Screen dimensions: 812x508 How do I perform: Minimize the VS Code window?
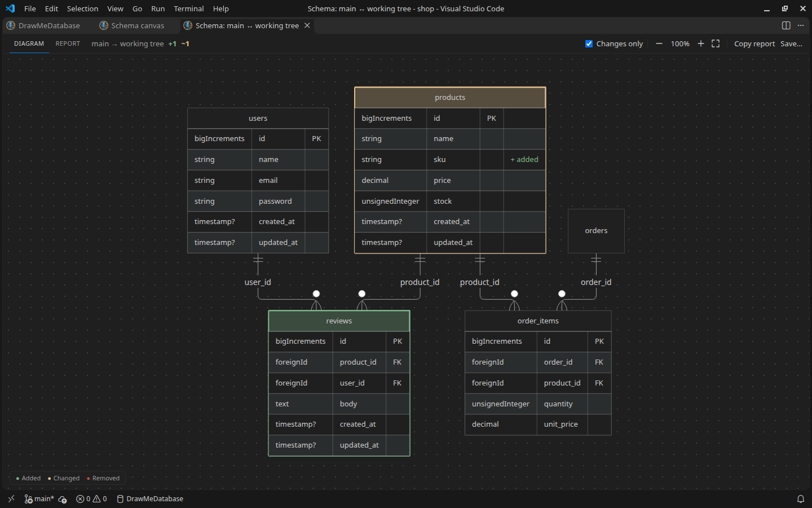767,8
